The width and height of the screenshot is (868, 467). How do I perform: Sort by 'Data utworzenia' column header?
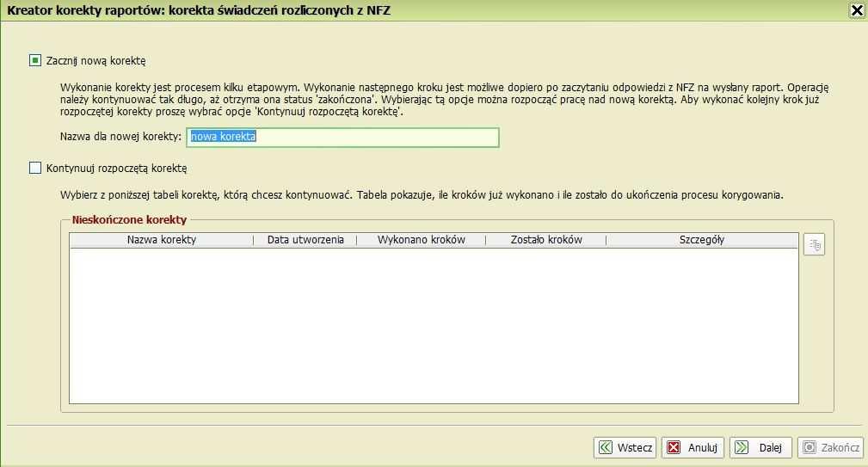coord(305,240)
